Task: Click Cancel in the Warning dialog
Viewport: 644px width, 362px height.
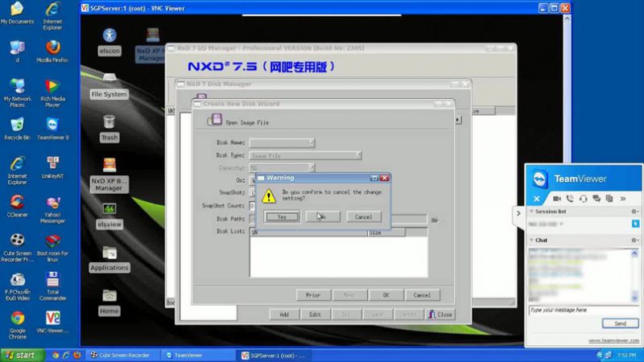Action: [364, 216]
